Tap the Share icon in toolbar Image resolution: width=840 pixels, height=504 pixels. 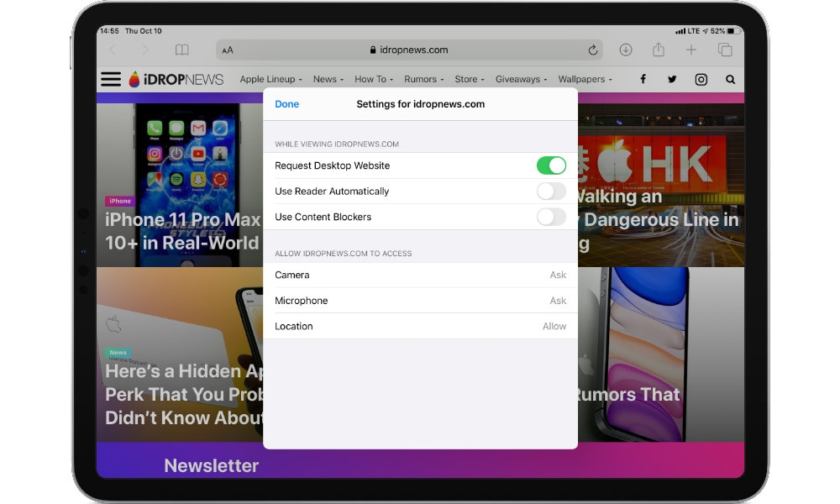(x=659, y=50)
